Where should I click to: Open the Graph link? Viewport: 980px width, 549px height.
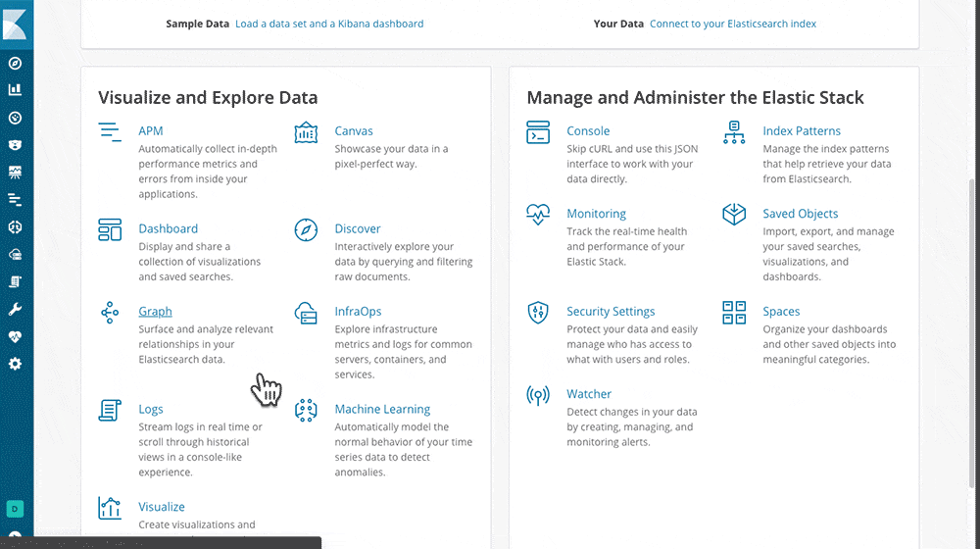tap(155, 311)
